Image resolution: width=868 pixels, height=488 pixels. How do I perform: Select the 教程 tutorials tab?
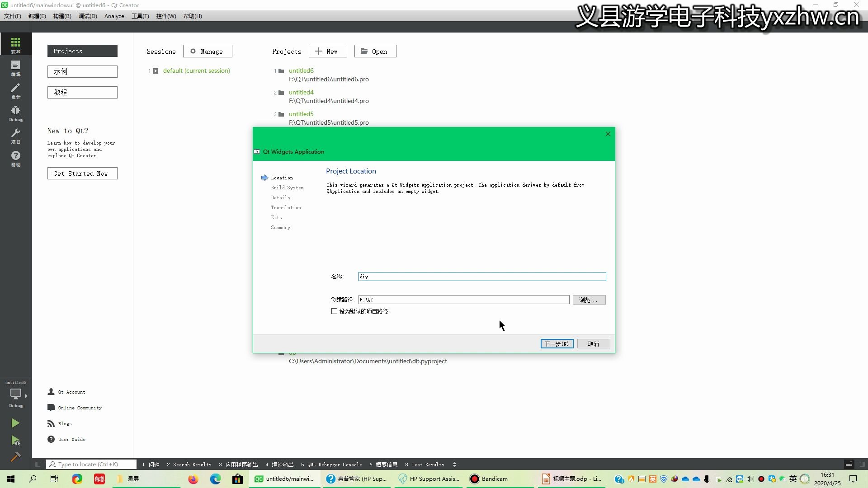tap(82, 92)
